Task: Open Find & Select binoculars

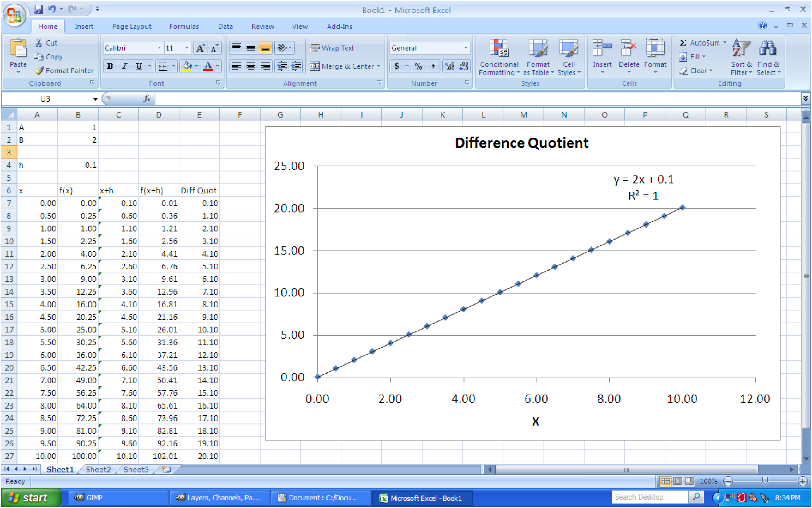Action: click(768, 57)
